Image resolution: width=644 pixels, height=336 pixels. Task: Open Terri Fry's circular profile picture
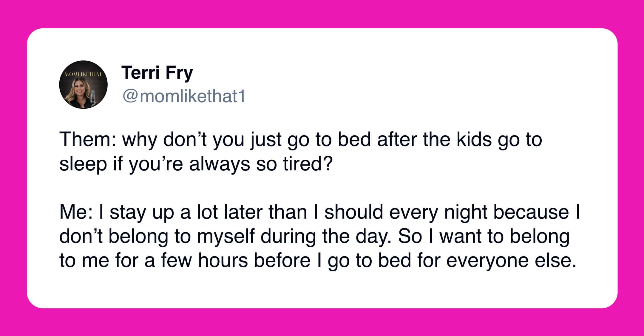tap(83, 85)
